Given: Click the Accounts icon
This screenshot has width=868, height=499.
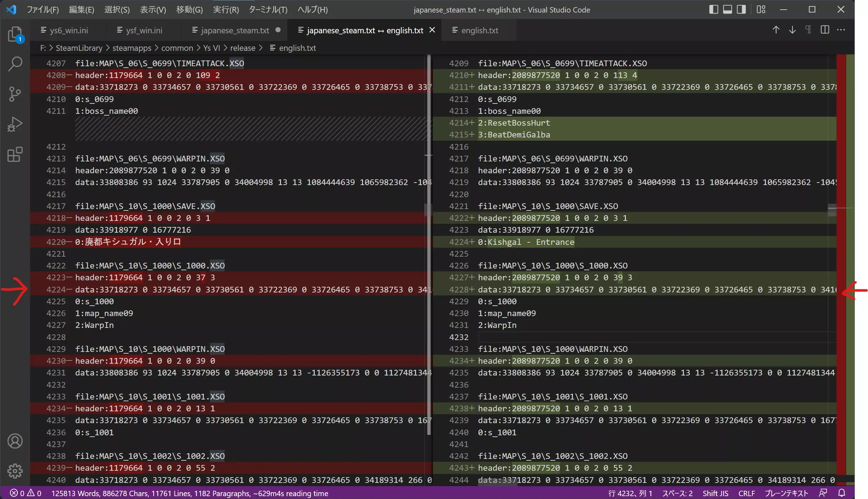Looking at the screenshot, I should click(15, 441).
